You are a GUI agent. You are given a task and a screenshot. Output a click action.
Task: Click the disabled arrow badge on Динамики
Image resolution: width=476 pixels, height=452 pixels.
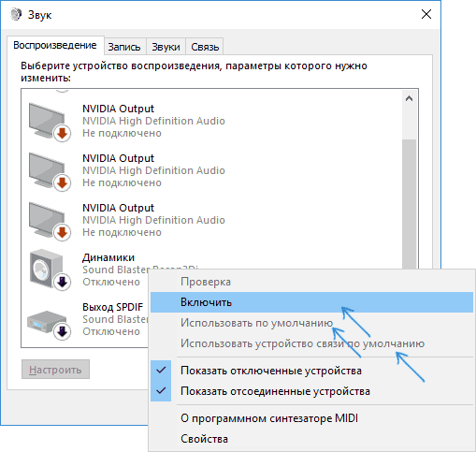point(63,283)
